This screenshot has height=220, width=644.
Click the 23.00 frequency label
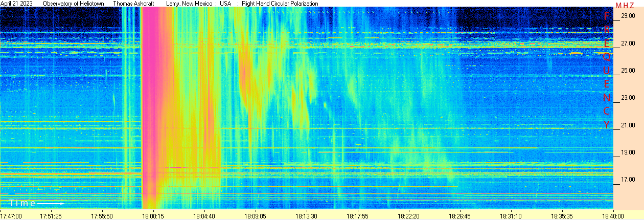tap(628, 98)
